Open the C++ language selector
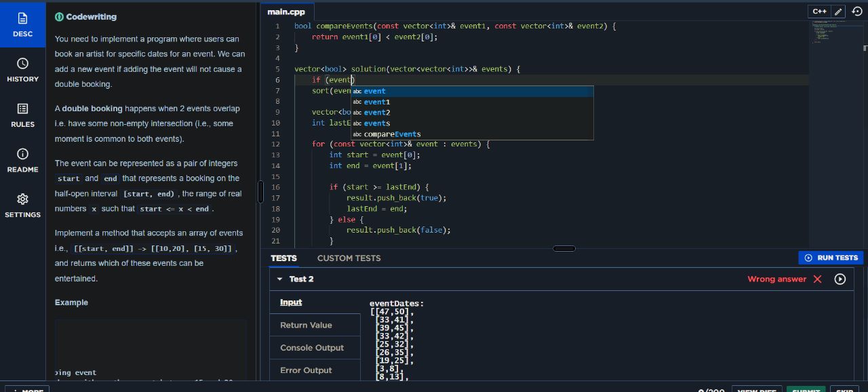868x392 pixels. (x=819, y=12)
